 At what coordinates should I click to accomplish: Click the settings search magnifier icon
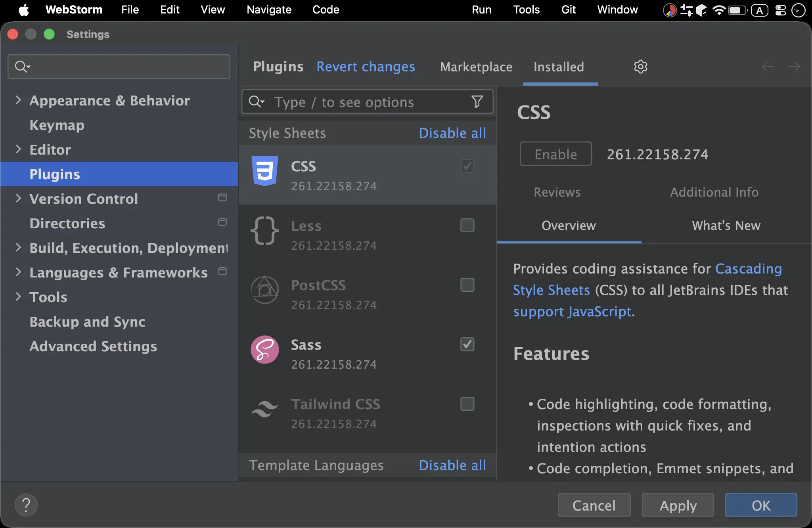click(22, 66)
